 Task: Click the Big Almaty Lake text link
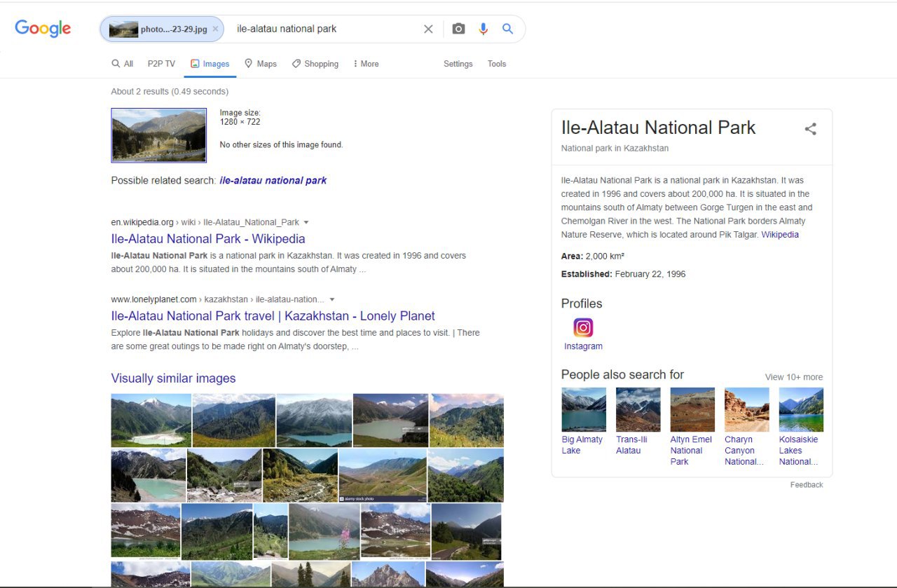(582, 445)
